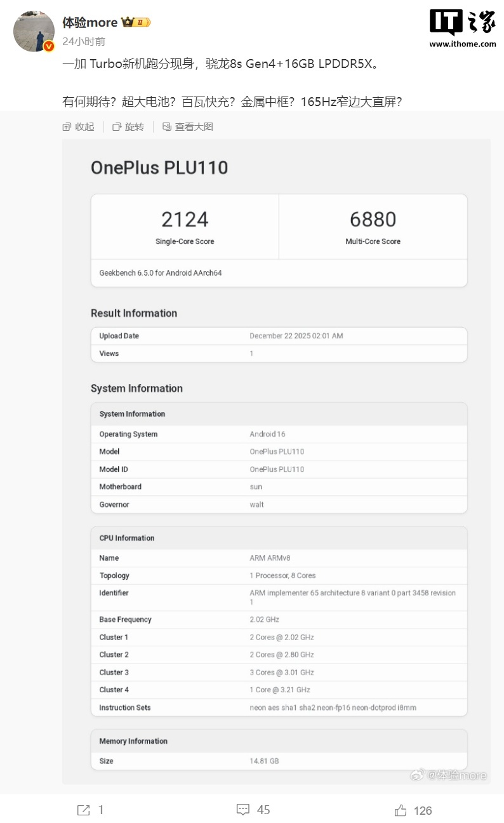Like the post with the thumbs-up icon
This screenshot has width=504, height=823.
[401, 810]
